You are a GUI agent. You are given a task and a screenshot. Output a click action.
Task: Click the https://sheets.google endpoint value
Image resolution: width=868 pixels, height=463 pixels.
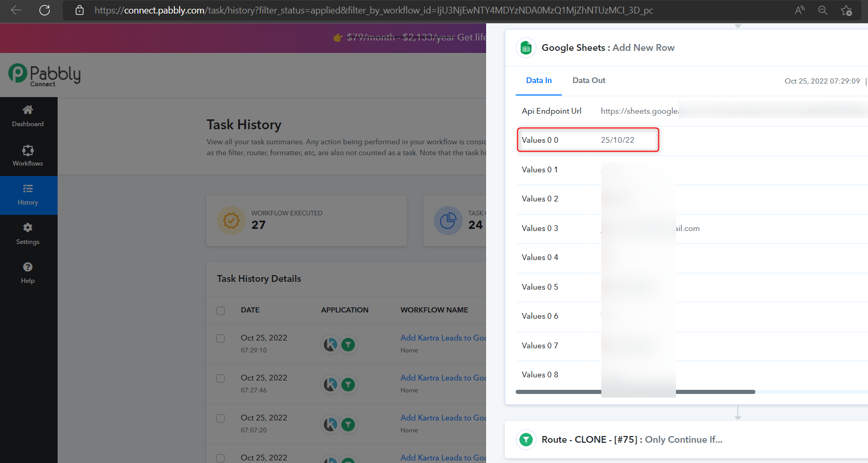click(639, 111)
